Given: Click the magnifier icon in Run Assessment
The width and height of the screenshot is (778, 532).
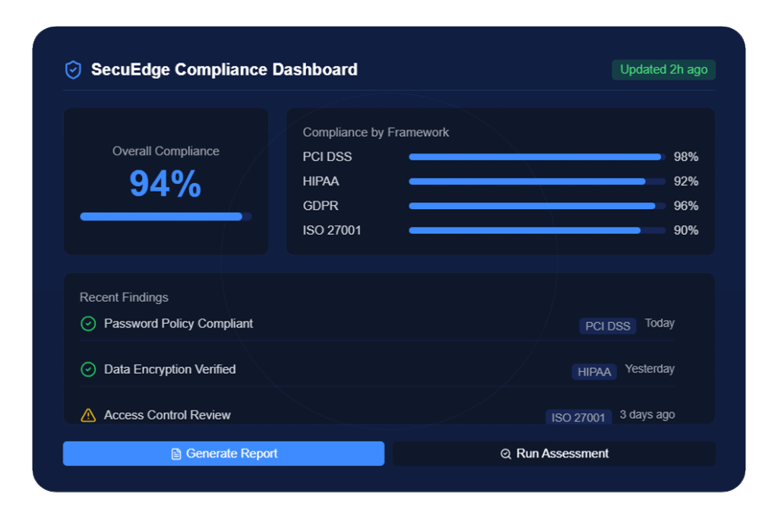Looking at the screenshot, I should pos(506,454).
